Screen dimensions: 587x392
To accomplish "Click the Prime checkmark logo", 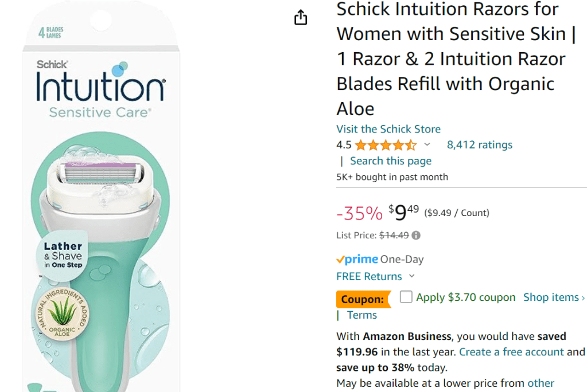I will pos(357,259).
